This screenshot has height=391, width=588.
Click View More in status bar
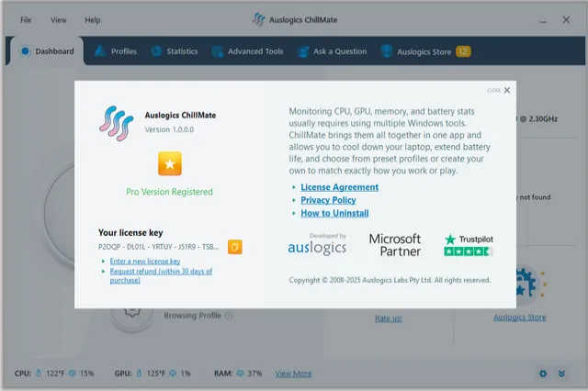click(293, 374)
